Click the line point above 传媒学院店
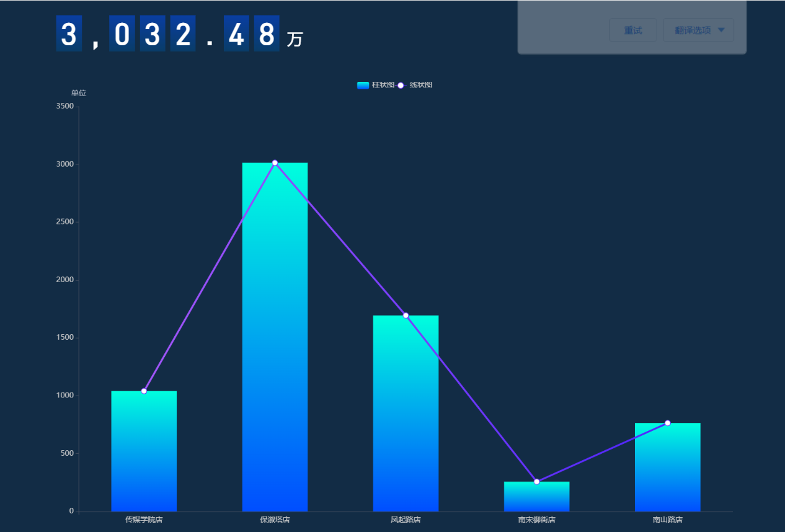 (x=144, y=391)
